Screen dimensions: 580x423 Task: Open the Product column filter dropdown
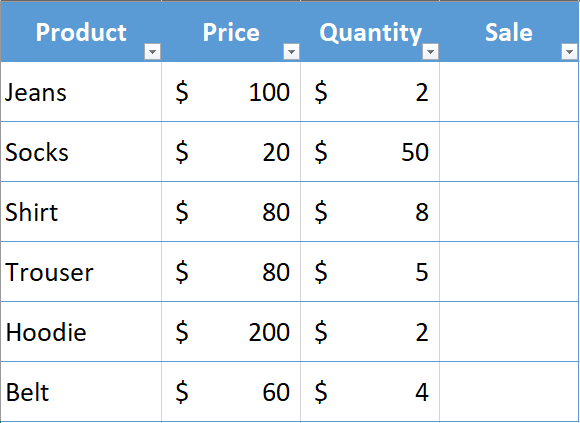(x=152, y=52)
